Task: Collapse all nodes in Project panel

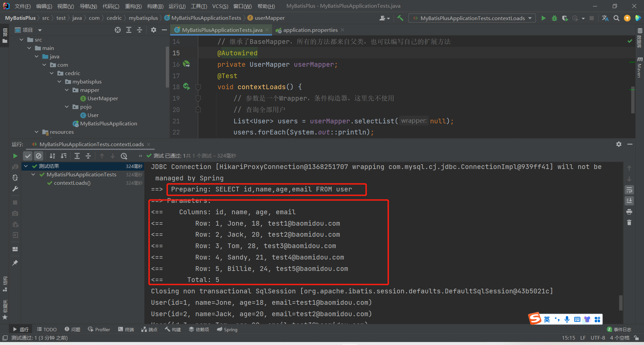Action: (140, 30)
